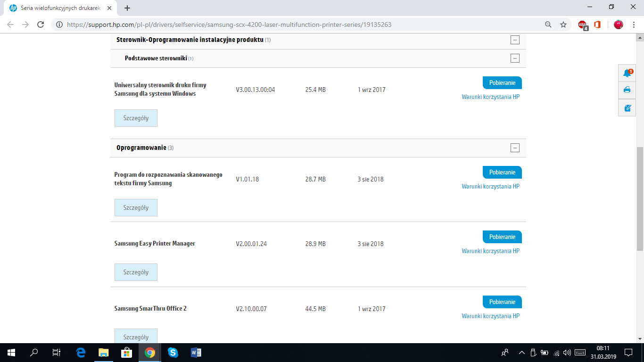Image resolution: width=644 pixels, height=362 pixels.
Task: Open the Windows Start menu
Action: pyautogui.click(x=11, y=353)
